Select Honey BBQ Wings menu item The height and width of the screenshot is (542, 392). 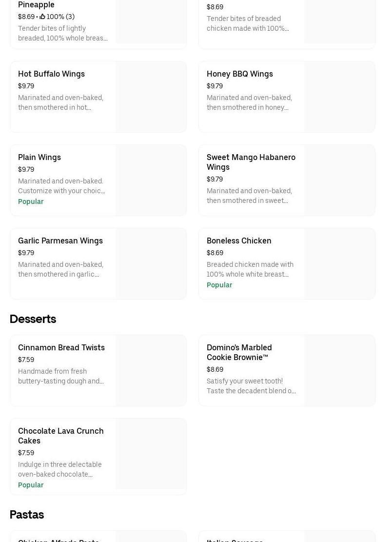[x=239, y=74]
